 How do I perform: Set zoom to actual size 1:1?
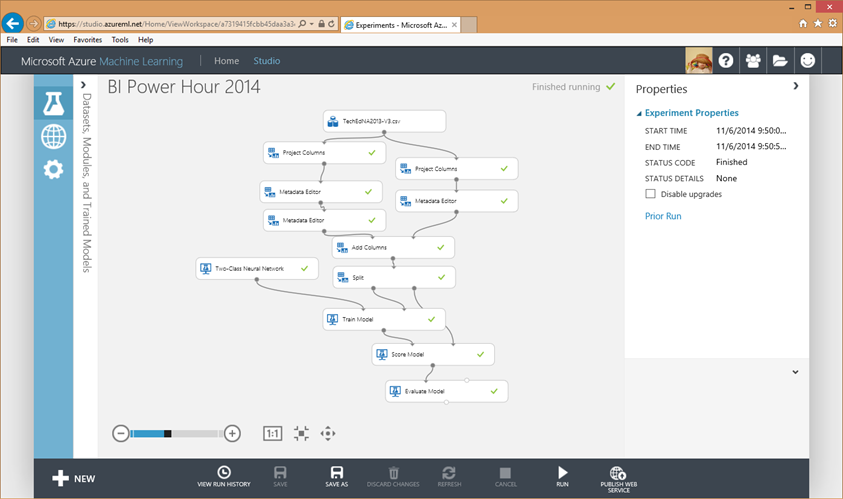[273, 433]
